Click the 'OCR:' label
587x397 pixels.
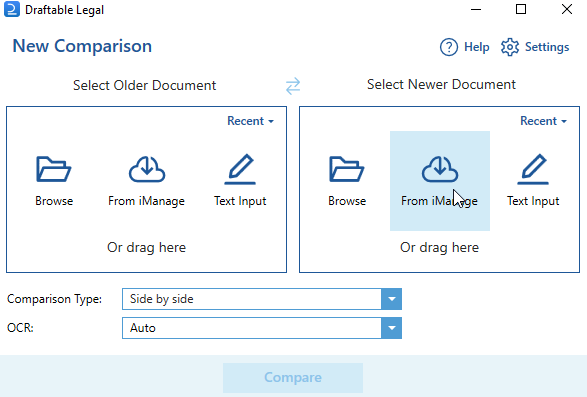click(20, 328)
